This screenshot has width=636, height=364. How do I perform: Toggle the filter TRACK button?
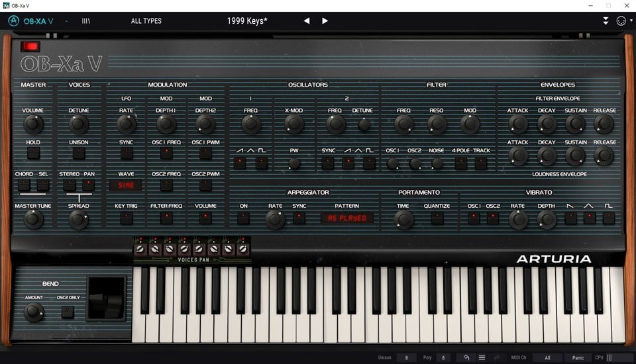tap(481, 163)
